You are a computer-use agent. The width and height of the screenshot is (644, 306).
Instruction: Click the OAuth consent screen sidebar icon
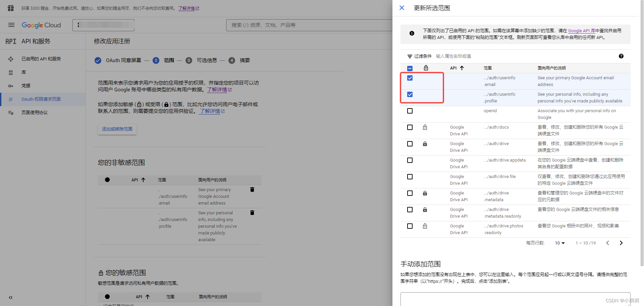click(x=11, y=99)
